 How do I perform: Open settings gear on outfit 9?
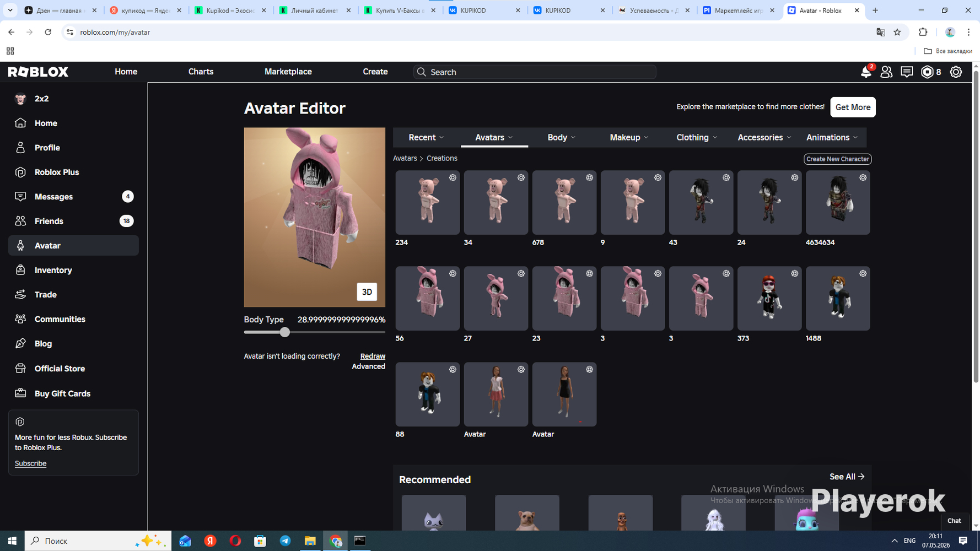click(658, 177)
